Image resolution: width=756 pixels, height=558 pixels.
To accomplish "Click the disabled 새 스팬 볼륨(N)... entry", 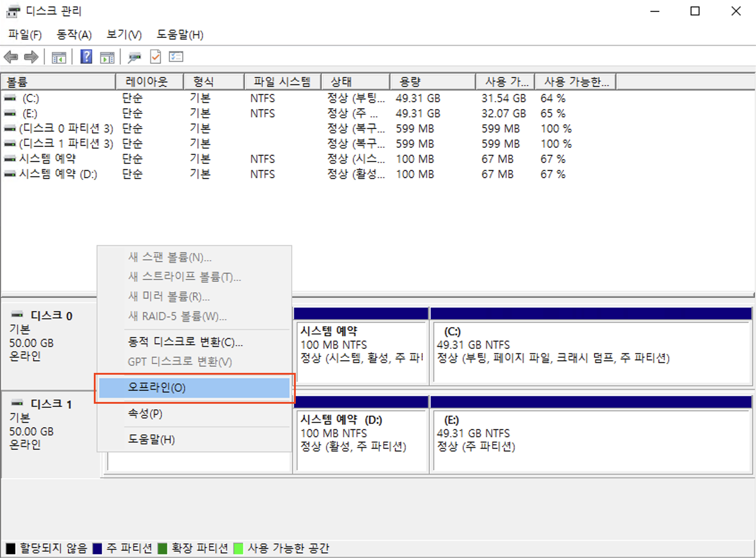I will tap(194, 257).
